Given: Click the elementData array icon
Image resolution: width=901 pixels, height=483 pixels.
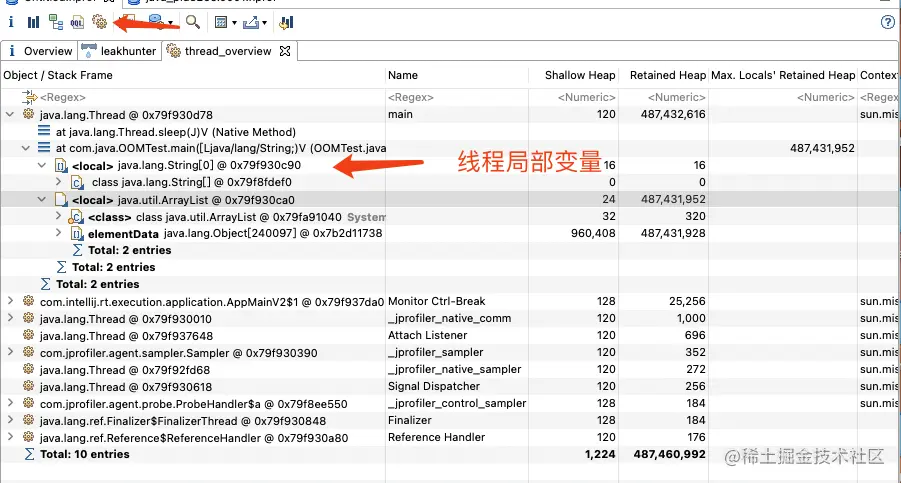Looking at the screenshot, I should click(77, 234).
